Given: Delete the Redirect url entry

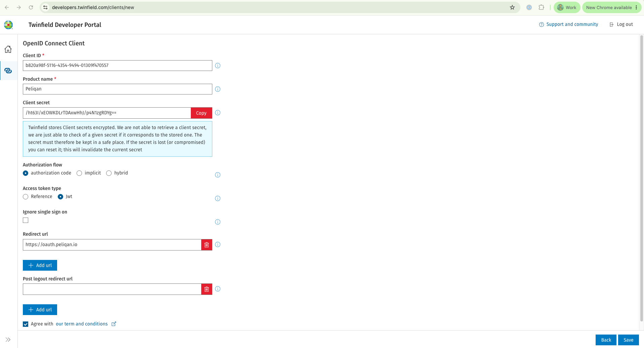Looking at the screenshot, I should (207, 245).
